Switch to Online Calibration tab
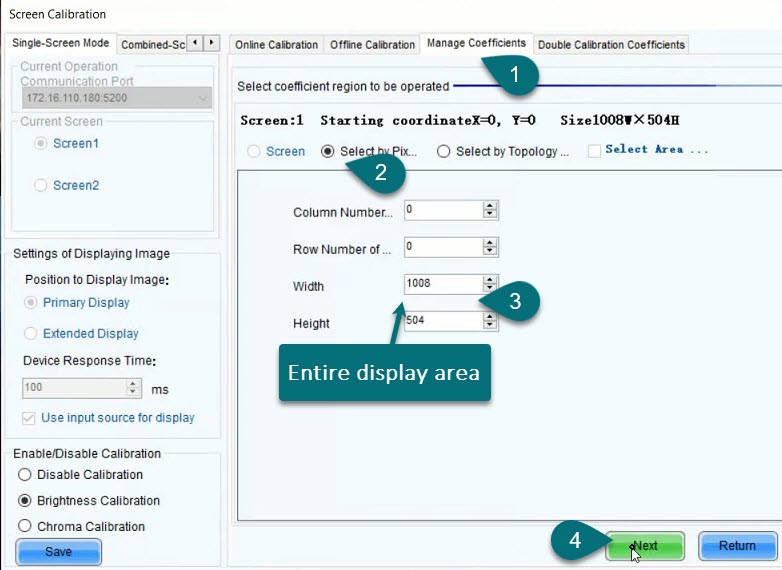This screenshot has width=782, height=570. (276, 45)
